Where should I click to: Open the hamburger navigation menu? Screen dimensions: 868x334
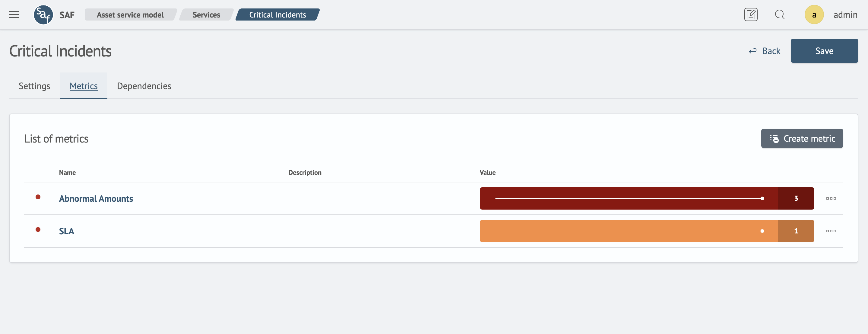pyautogui.click(x=14, y=14)
